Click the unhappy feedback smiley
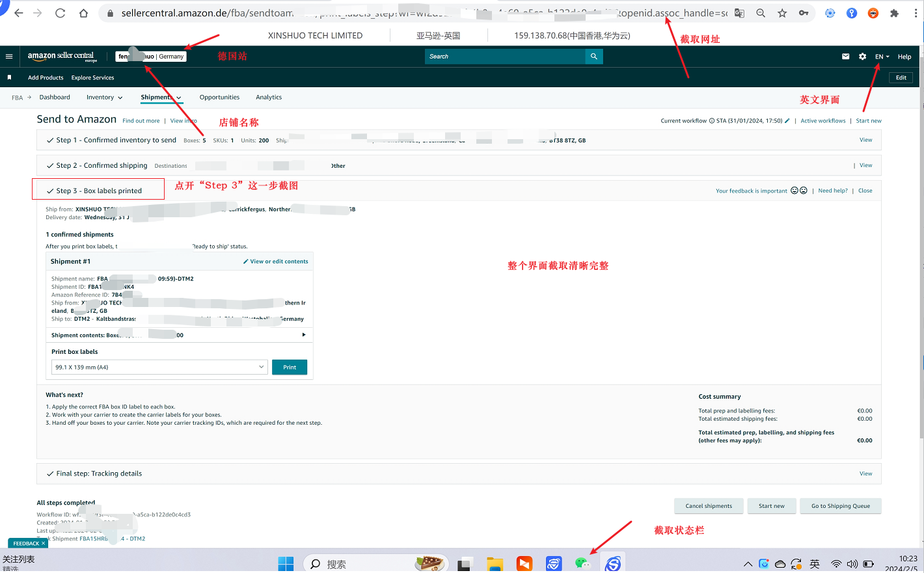The width and height of the screenshot is (924, 573). tap(804, 191)
